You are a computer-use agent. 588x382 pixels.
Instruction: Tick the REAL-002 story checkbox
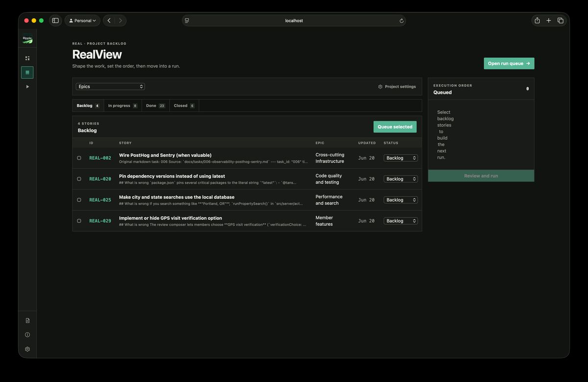coord(79,158)
